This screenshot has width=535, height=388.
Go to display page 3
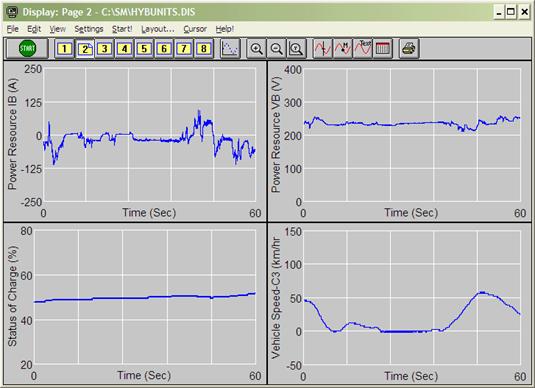click(104, 49)
